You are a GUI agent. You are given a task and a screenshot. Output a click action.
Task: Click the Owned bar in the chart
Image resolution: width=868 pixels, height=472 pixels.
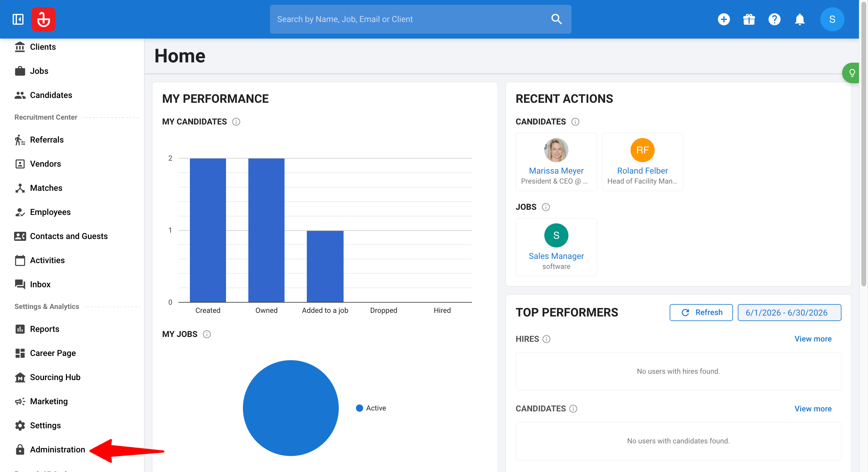click(x=266, y=230)
